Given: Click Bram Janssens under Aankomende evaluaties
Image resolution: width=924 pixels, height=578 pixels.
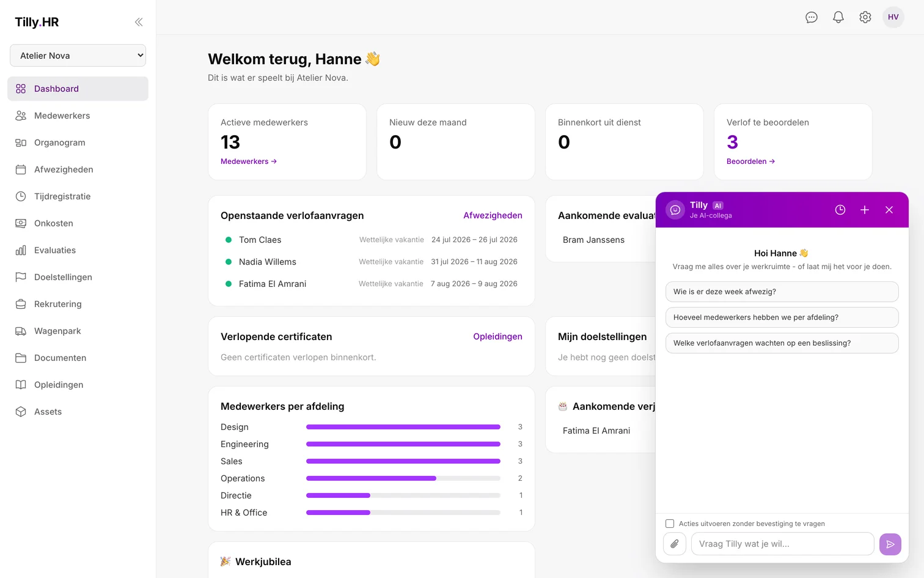Looking at the screenshot, I should pos(593,240).
